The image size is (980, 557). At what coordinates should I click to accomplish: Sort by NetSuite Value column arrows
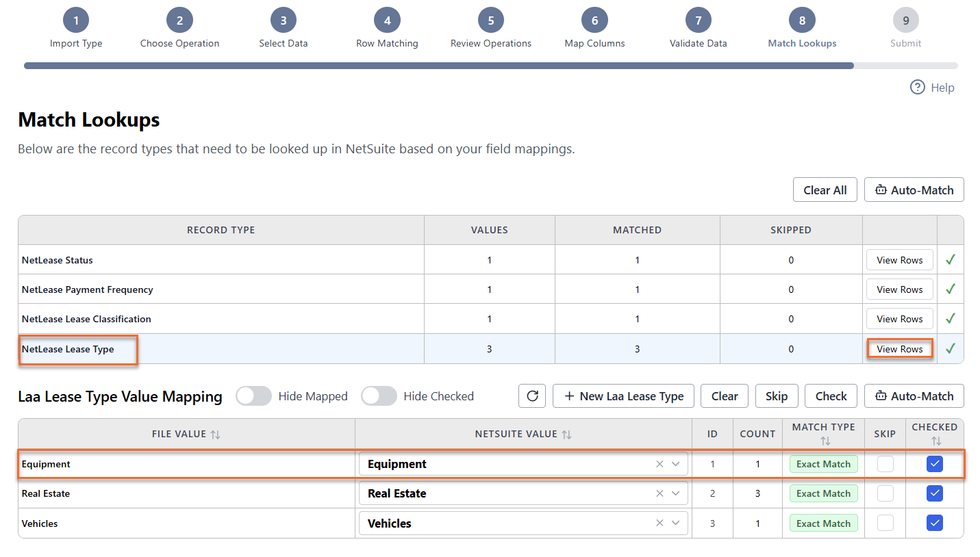coord(566,435)
